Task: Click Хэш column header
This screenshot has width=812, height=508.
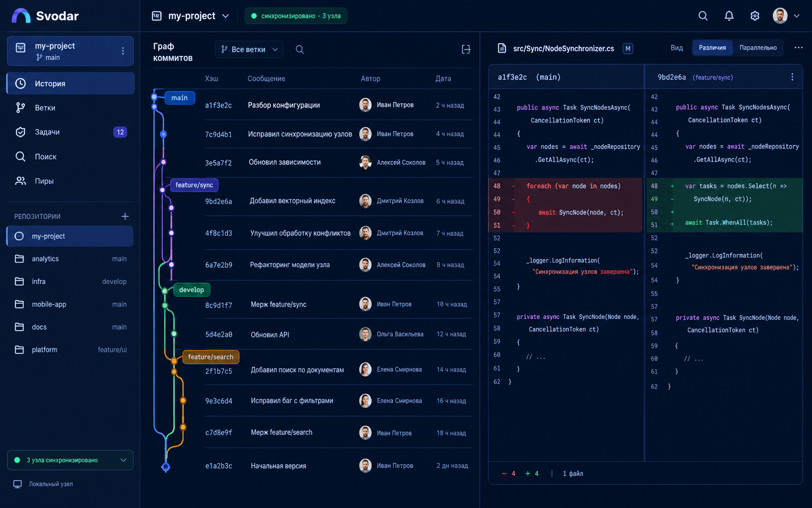Action: pos(211,79)
